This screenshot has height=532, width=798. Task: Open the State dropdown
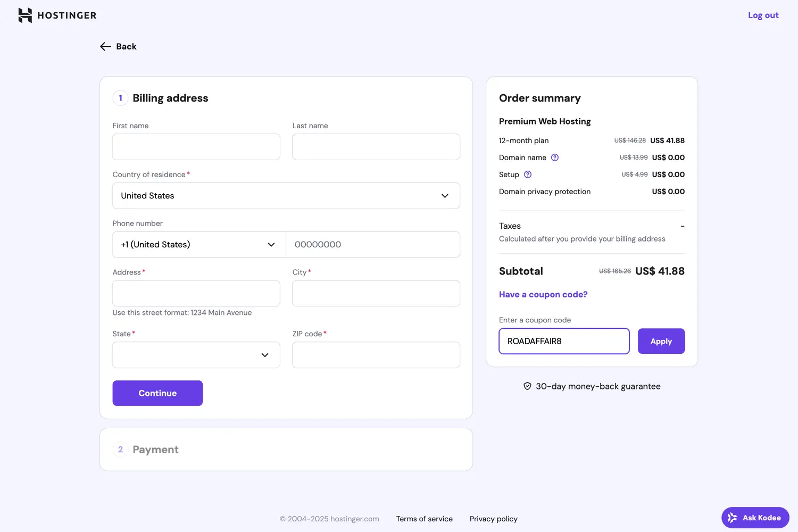click(196, 355)
